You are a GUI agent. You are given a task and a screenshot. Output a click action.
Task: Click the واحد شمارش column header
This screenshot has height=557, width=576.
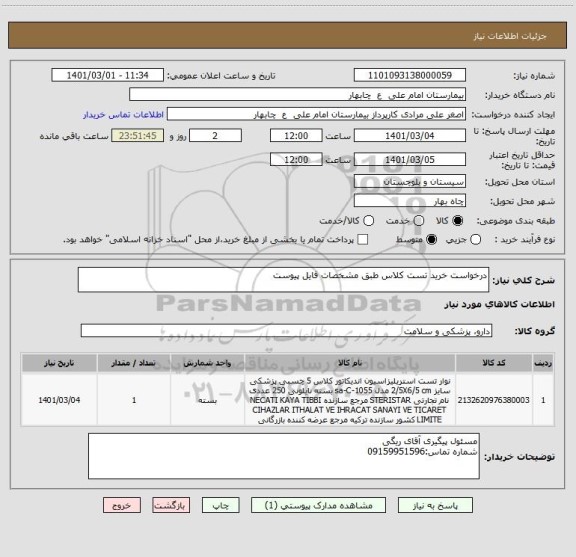(x=207, y=363)
